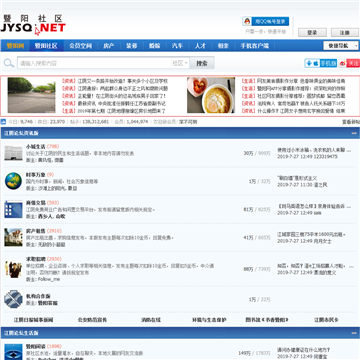The height and width of the screenshot is (360, 360).
Task: Open the 房产 nav tab
Action: 109,46
